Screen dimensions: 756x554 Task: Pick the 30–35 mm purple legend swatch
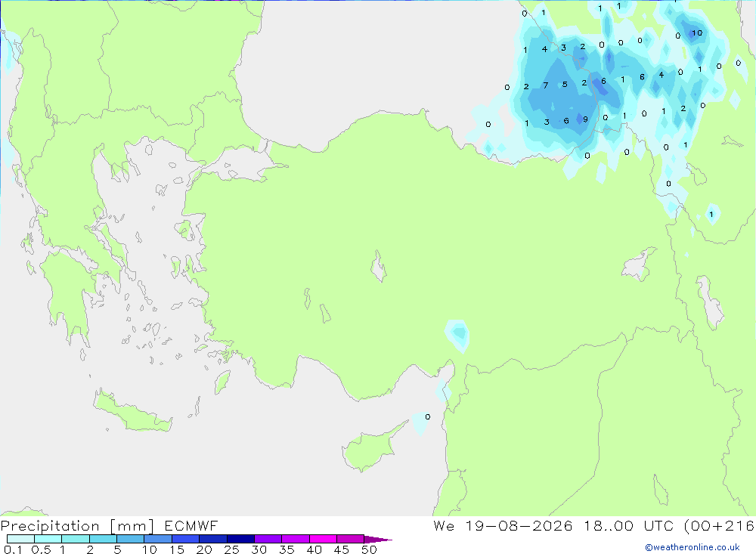[268, 539]
